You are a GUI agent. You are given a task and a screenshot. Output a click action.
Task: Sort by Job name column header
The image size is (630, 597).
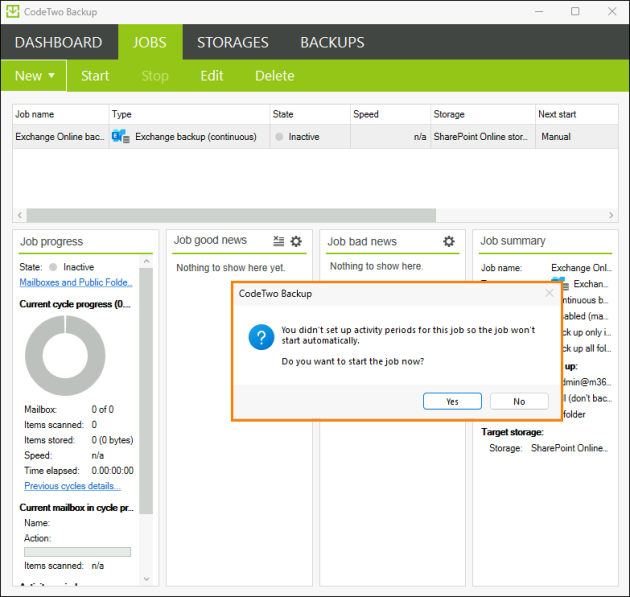pyautogui.click(x=61, y=114)
